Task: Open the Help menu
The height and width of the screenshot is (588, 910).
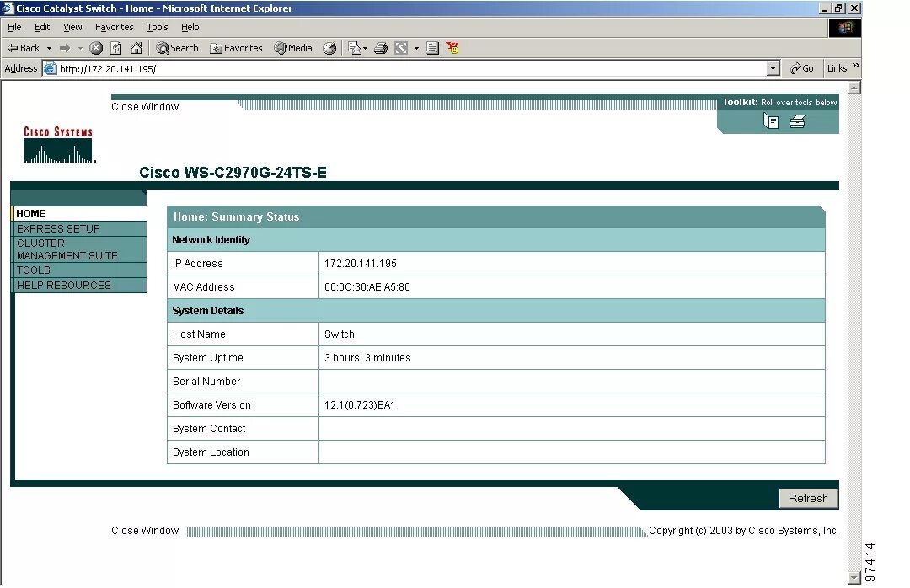Action: 190,27
